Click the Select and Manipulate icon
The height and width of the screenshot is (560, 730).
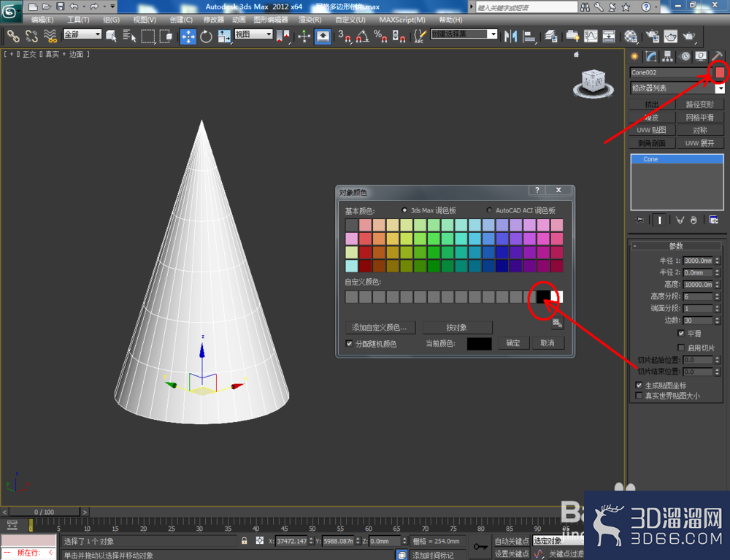click(304, 36)
